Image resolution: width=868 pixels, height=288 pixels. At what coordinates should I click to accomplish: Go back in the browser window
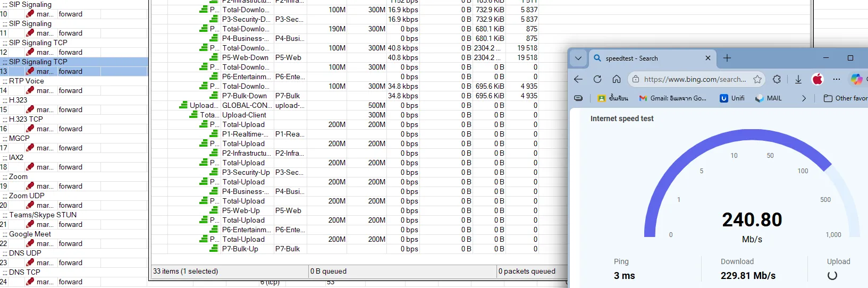pyautogui.click(x=578, y=79)
